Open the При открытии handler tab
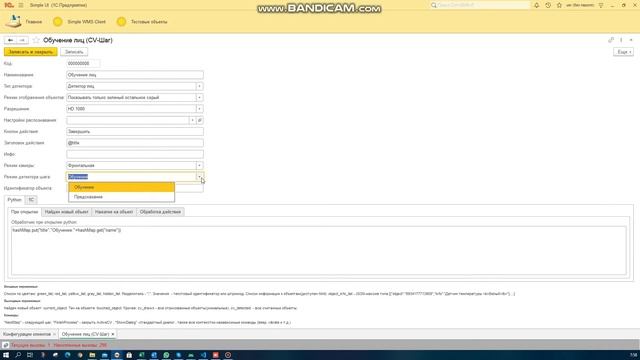Image resolution: width=640 pixels, height=360 pixels. pos(24,212)
